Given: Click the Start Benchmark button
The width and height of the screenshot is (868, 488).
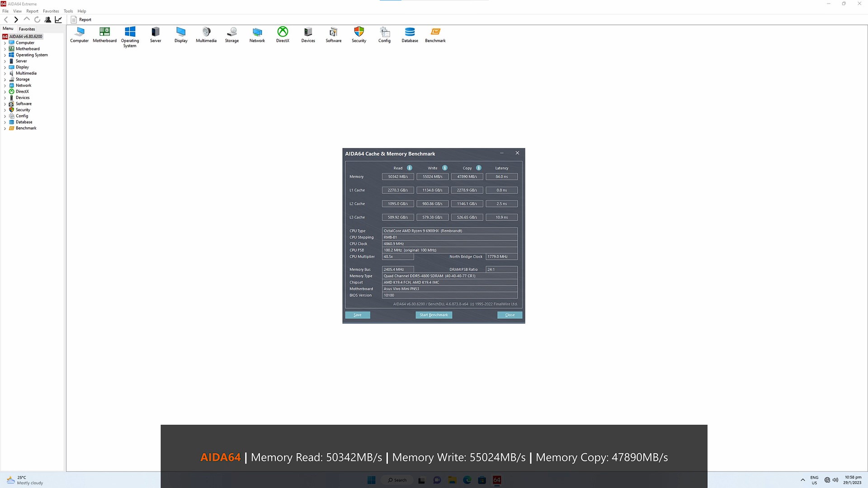Looking at the screenshot, I should pos(434,315).
